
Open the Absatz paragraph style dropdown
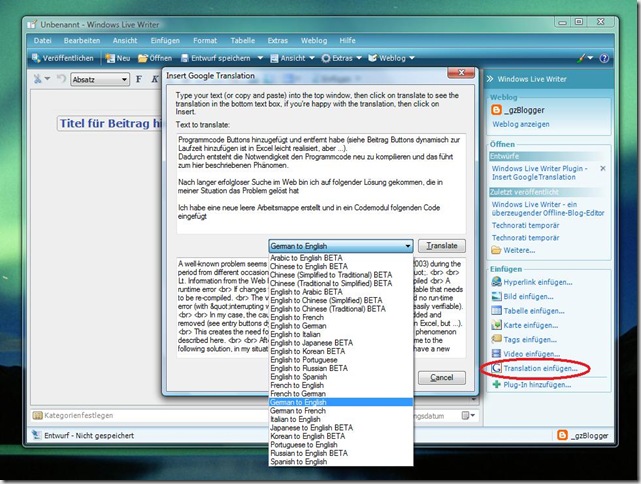100,79
